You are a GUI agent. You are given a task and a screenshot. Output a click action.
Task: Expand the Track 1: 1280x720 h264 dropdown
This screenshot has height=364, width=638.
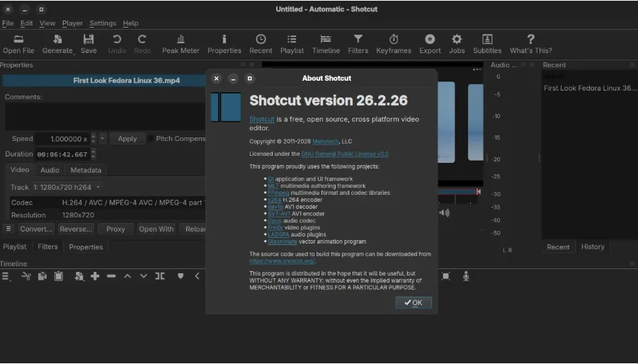(67, 187)
